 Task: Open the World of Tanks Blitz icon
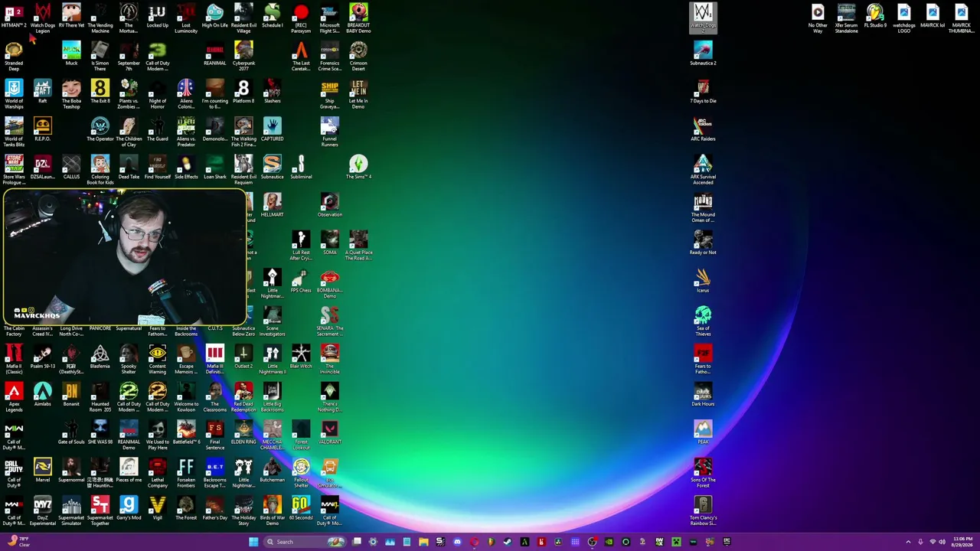click(14, 132)
